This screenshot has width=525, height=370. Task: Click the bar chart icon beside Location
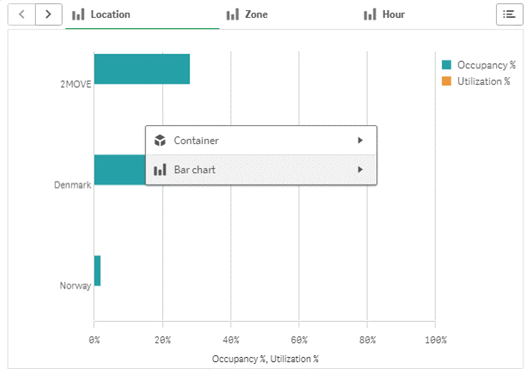tap(78, 15)
